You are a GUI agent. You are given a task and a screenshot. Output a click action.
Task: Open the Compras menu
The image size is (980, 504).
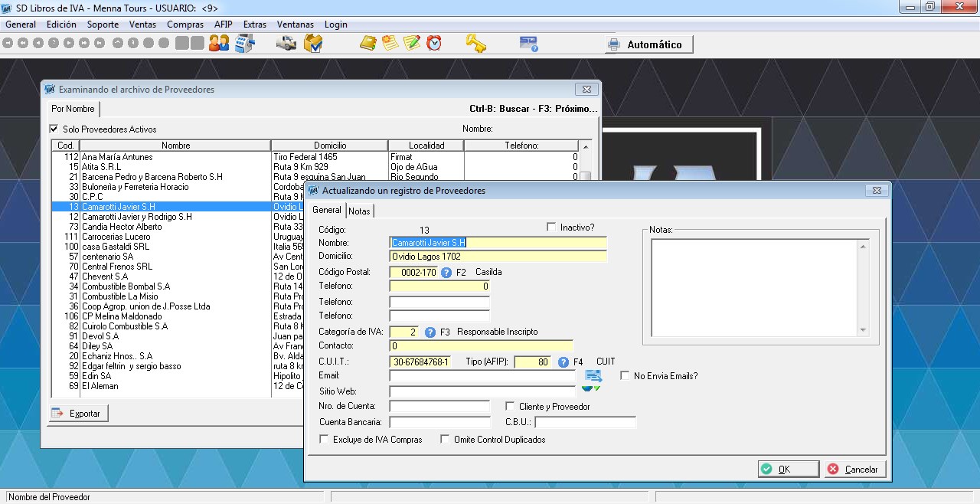coord(185,25)
